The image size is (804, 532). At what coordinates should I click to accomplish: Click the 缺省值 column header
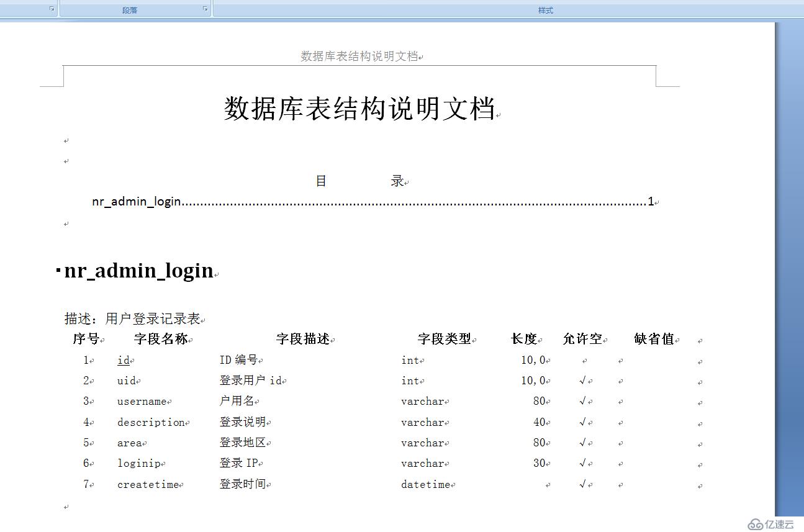(x=654, y=339)
